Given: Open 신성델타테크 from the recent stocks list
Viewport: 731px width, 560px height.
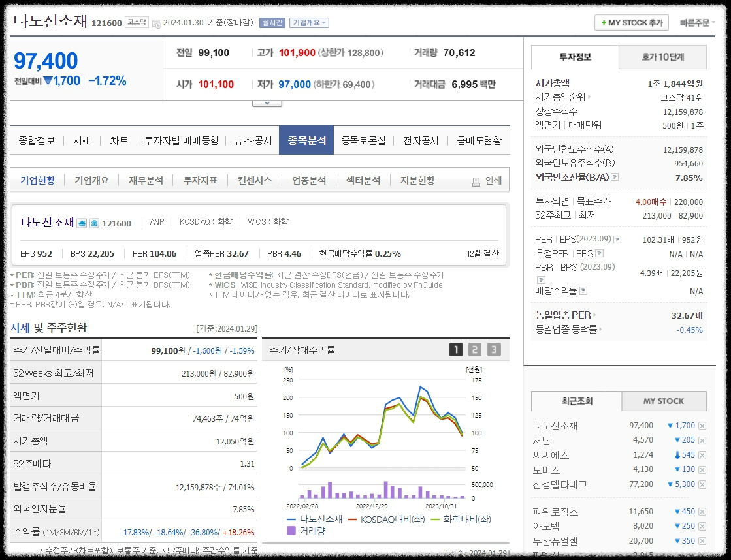Looking at the screenshot, I should (x=560, y=484).
